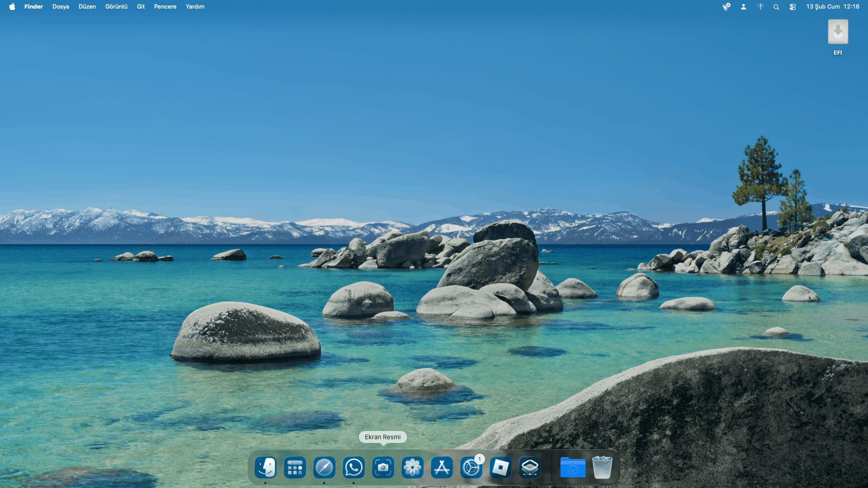The height and width of the screenshot is (488, 868).
Task: Open the Trash in the Dock
Action: pos(602,467)
